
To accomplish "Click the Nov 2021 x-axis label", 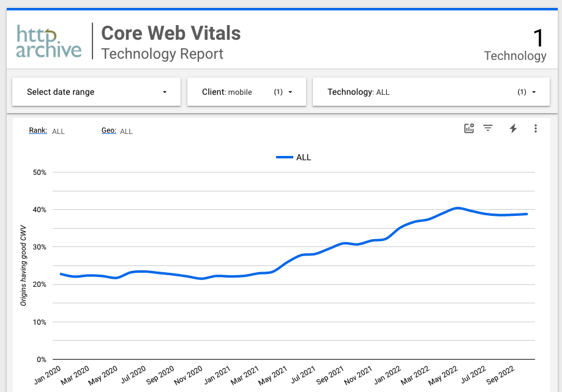I will click(x=358, y=375).
